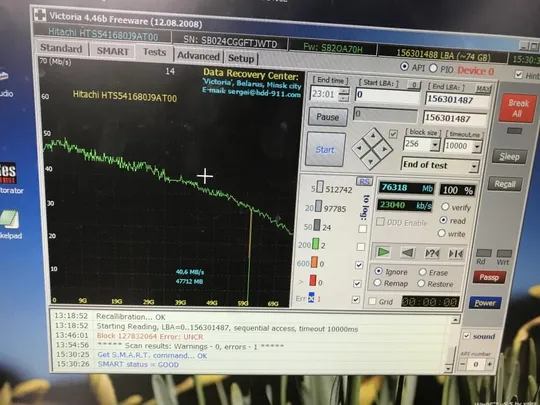Click the red slow block swatch

[312, 280]
